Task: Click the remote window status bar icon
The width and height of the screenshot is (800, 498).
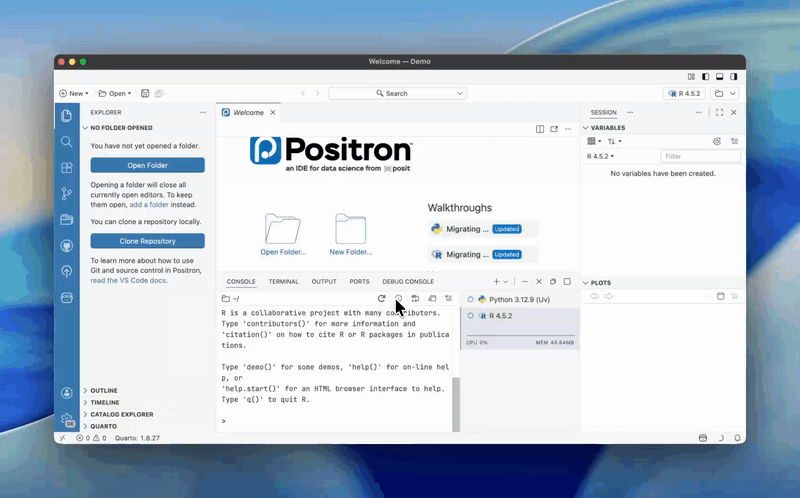Action: (x=62, y=438)
